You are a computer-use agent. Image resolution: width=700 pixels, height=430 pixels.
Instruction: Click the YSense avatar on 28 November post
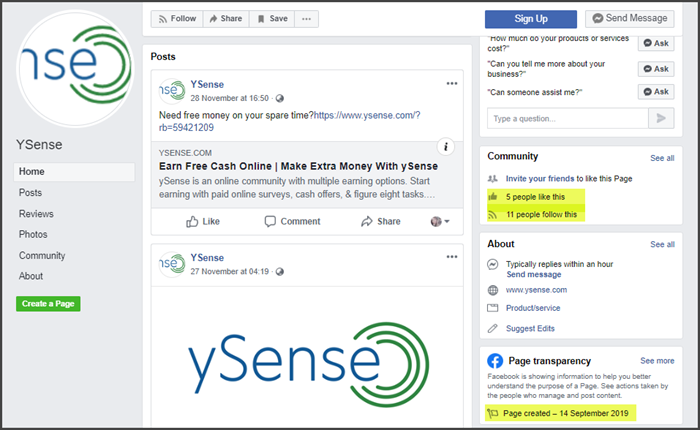(172, 91)
